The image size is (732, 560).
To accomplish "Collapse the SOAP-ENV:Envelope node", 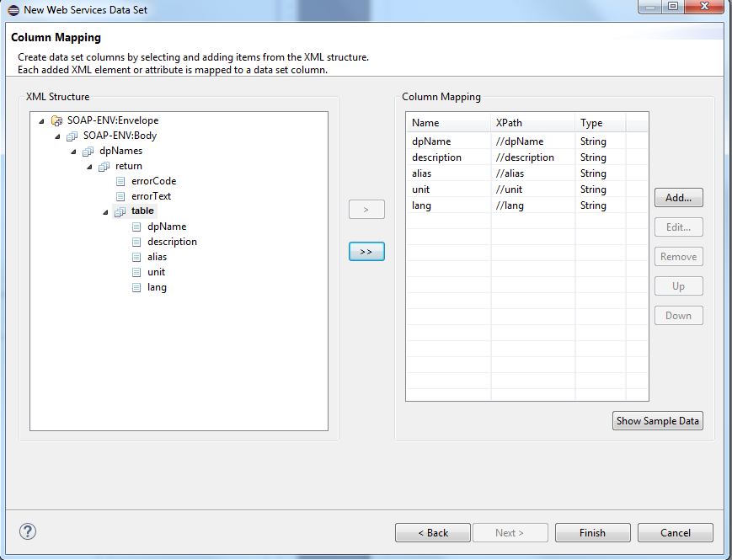I will (41, 121).
